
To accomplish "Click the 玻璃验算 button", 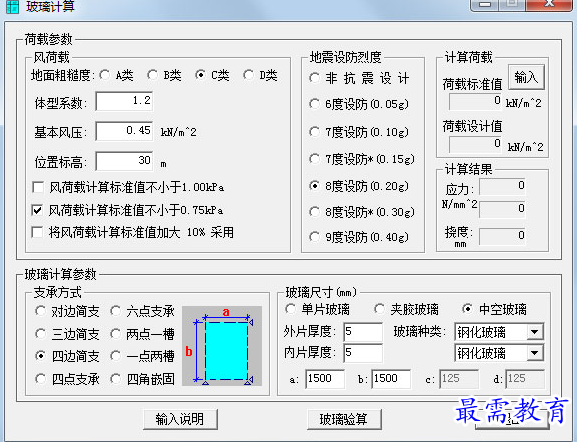I will point(344,419).
